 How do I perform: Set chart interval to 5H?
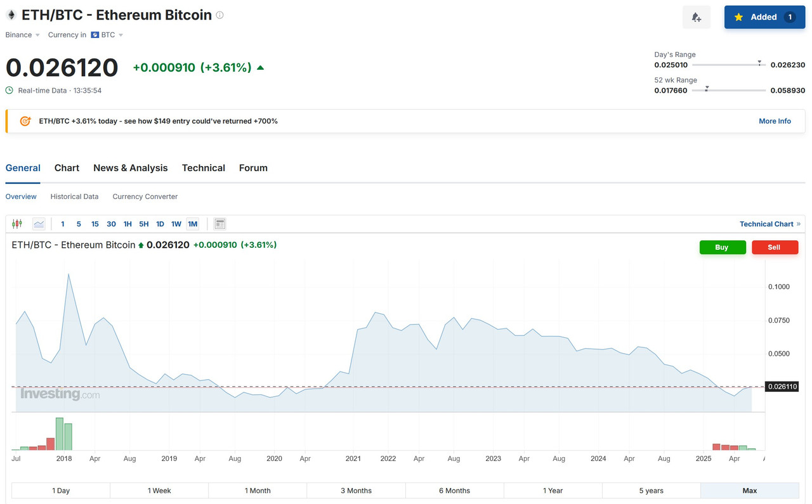point(144,224)
